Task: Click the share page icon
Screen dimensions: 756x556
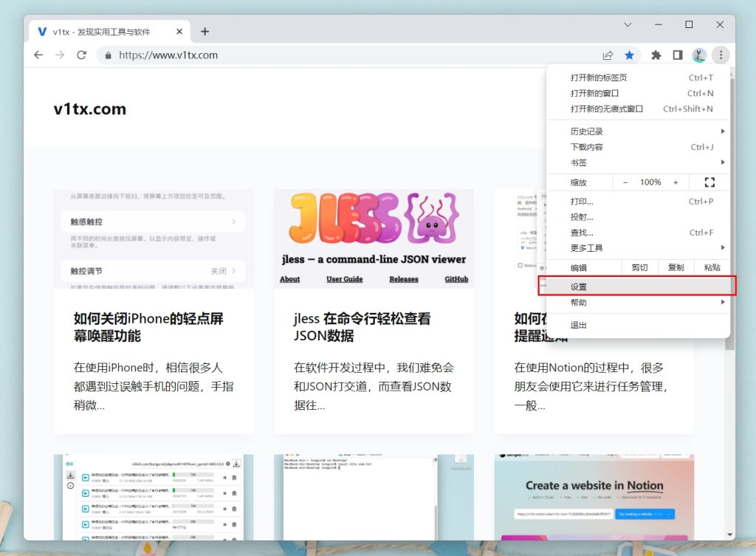Action: click(x=608, y=55)
